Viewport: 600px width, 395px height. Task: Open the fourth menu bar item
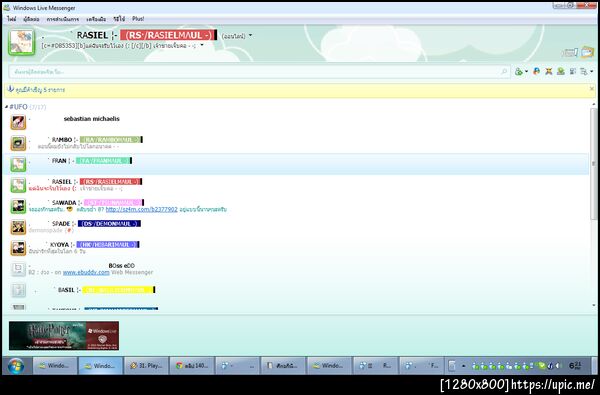[96, 19]
